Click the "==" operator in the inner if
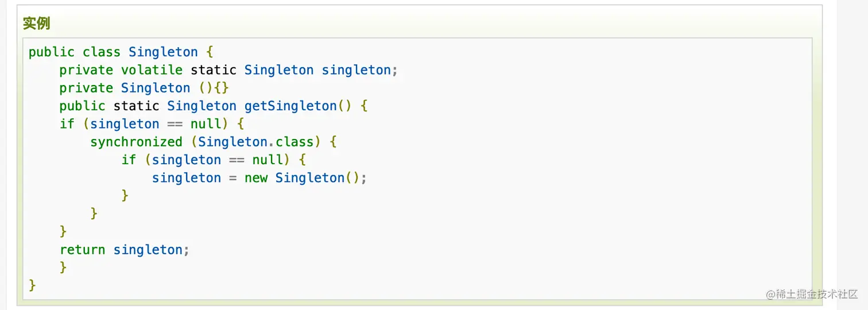The width and height of the screenshot is (868, 310). tap(237, 160)
